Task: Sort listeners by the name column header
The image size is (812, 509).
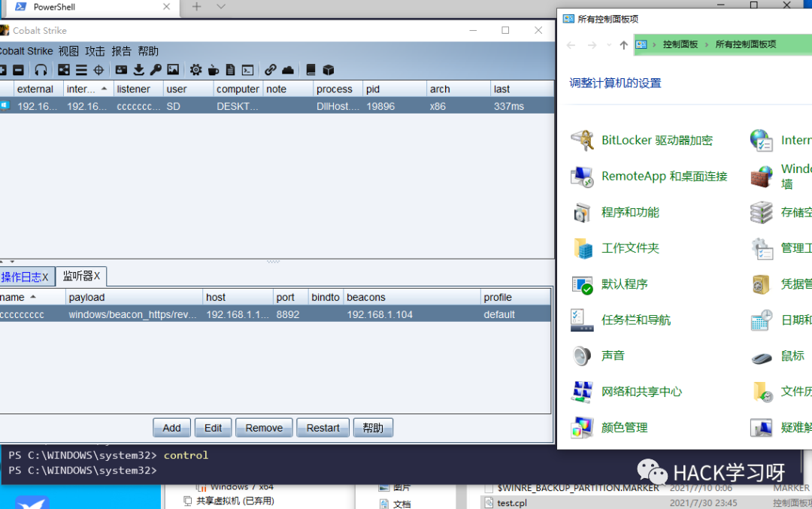Action: coord(32,297)
